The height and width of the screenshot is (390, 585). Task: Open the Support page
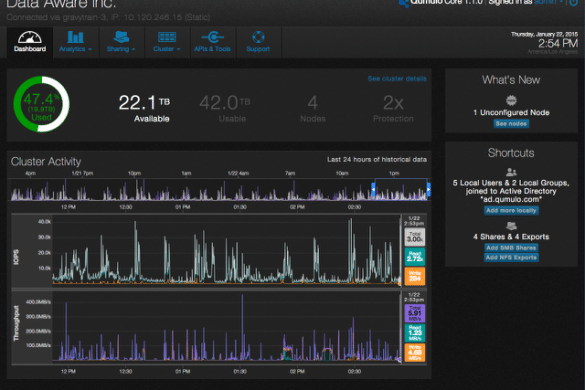click(x=258, y=42)
